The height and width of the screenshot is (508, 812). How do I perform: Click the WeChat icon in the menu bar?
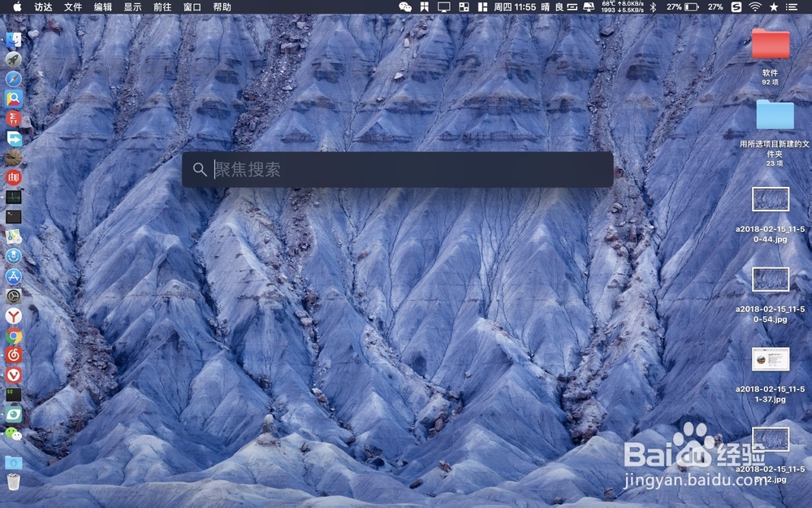tap(406, 7)
